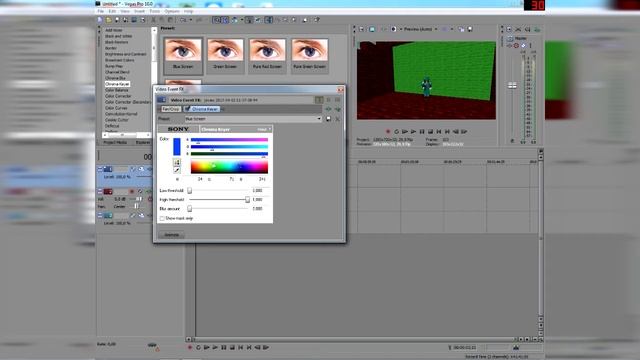The image size is (640, 360).
Task: Click the rainbow color spectrum picker
Action: click(229, 167)
